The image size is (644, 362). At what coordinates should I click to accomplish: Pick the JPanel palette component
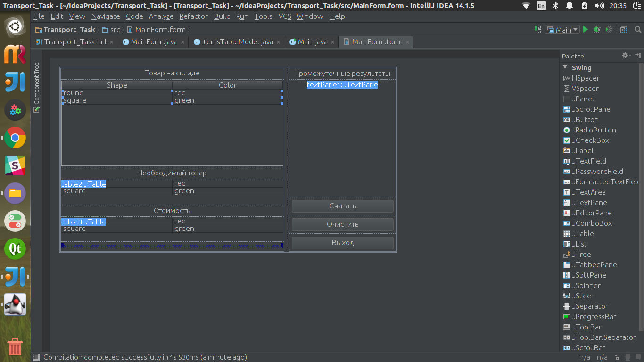pos(579,99)
